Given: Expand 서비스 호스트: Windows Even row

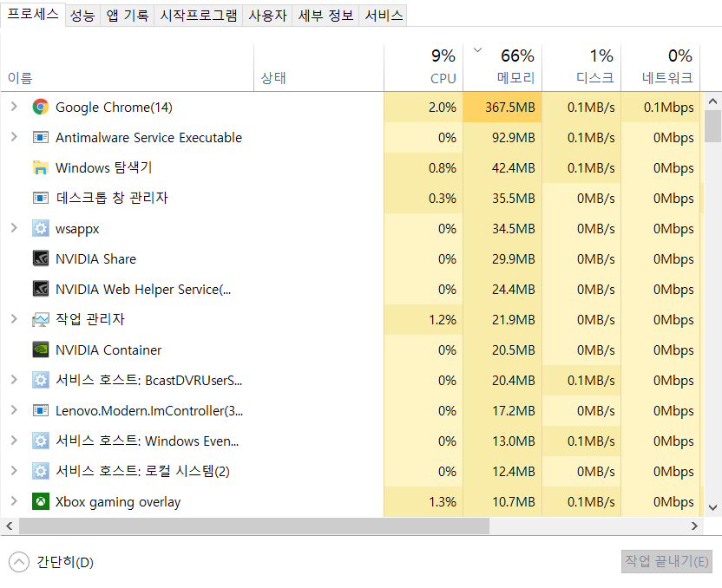Looking at the screenshot, I should (x=14, y=441).
